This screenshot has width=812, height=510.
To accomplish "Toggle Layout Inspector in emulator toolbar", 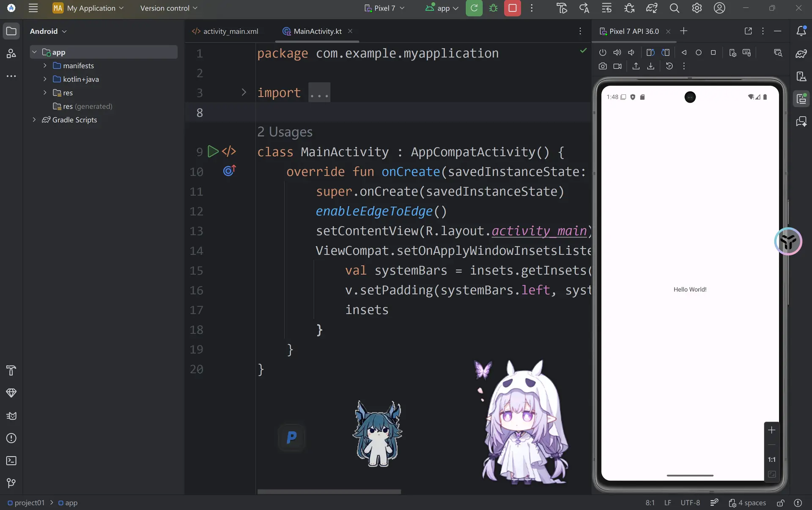I will click(x=778, y=52).
